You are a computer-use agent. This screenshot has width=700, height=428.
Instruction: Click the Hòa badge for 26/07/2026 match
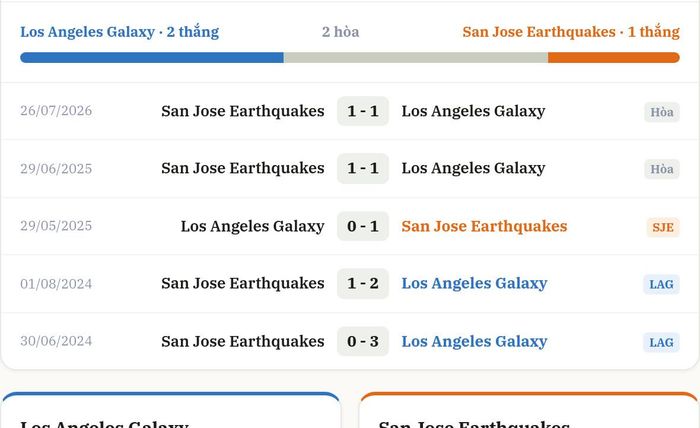pos(662,112)
